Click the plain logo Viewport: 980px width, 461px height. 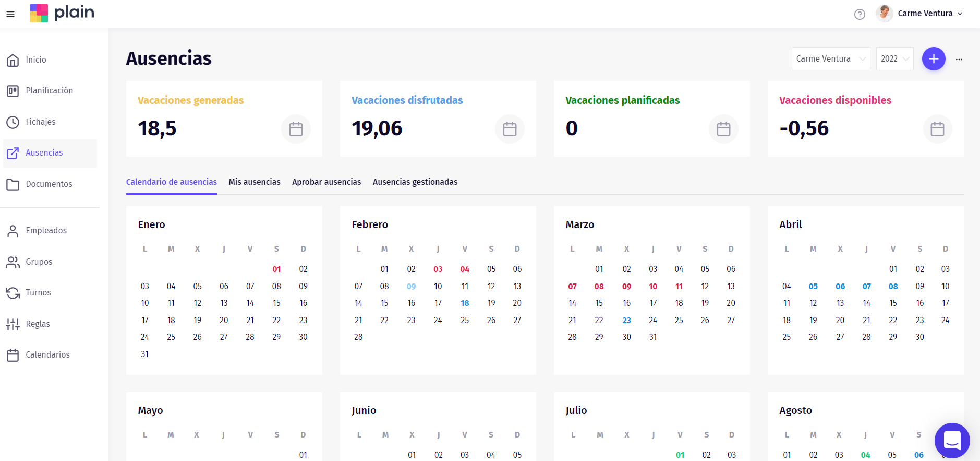click(62, 13)
